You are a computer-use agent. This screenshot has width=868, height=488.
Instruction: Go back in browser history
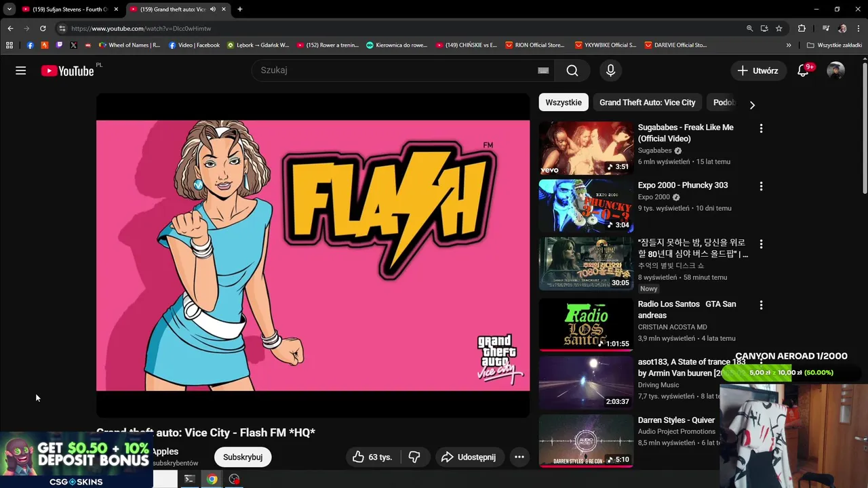coord(10,28)
